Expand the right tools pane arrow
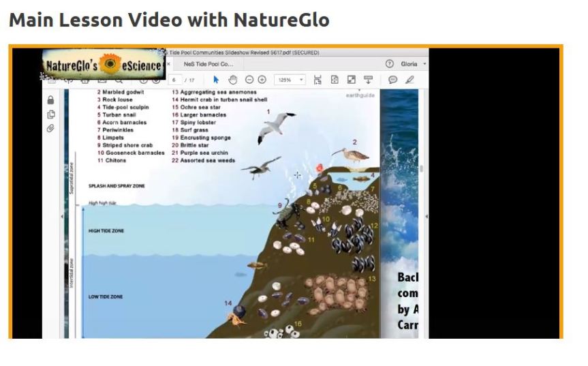This screenshot has height=366, width=588. (x=427, y=216)
